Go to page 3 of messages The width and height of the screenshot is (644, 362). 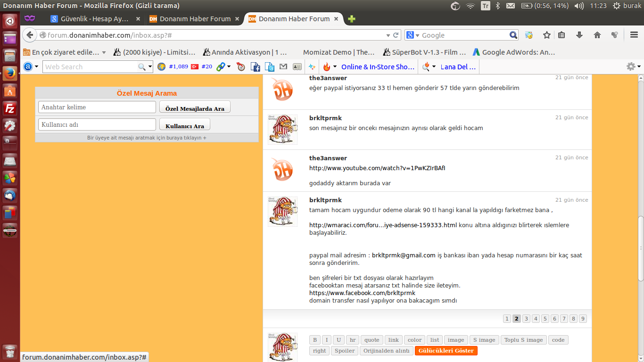tap(526, 319)
